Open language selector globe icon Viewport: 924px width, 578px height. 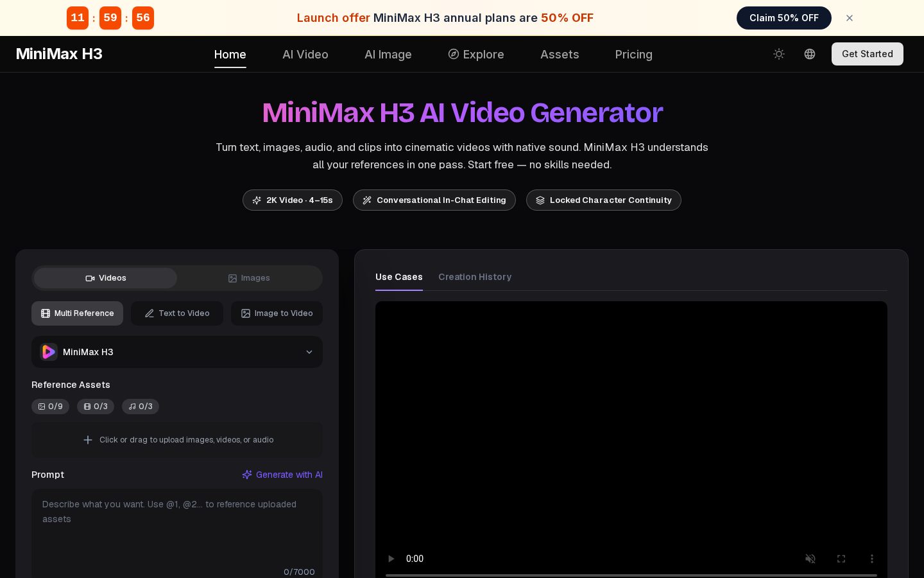point(810,54)
